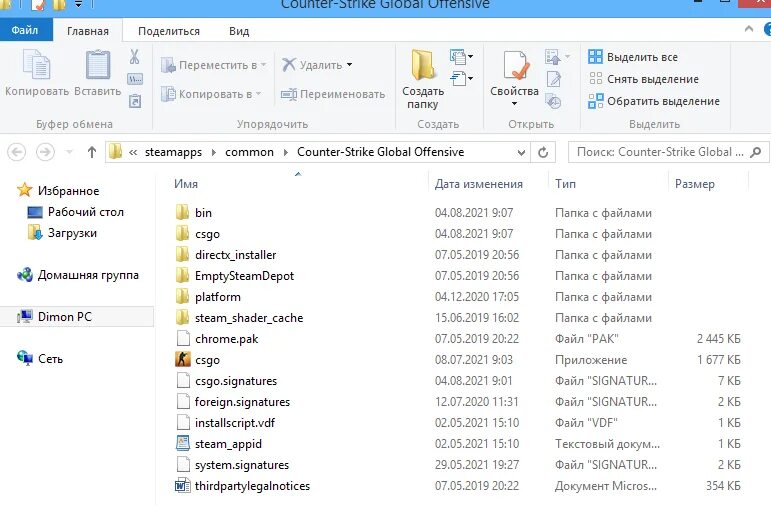
Task: Select Домашняя группа in the navigation pane
Action: [78, 275]
